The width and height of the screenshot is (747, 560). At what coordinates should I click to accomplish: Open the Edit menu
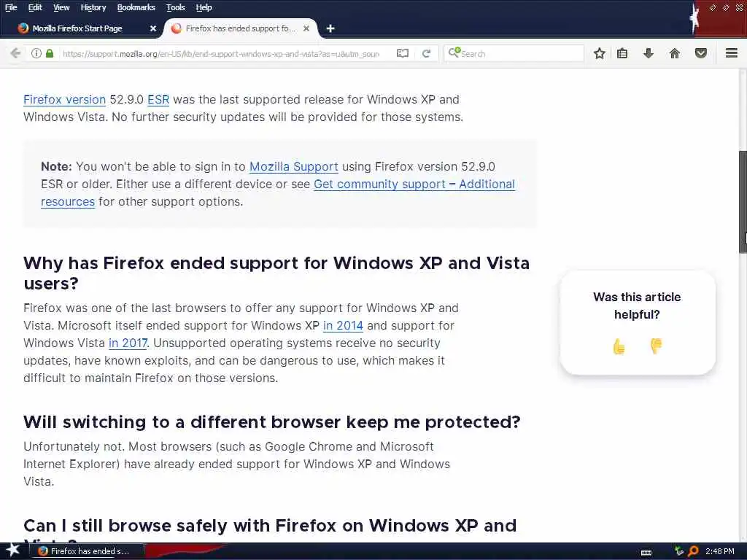(x=35, y=7)
